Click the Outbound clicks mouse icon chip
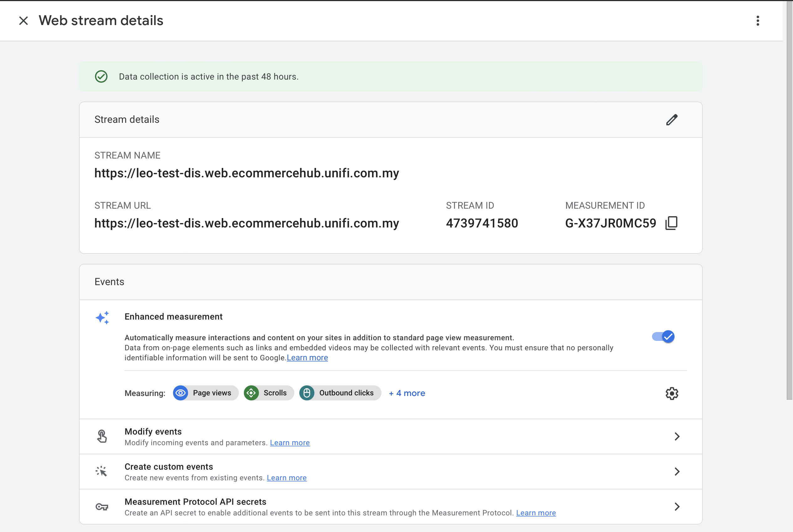 pos(307,393)
